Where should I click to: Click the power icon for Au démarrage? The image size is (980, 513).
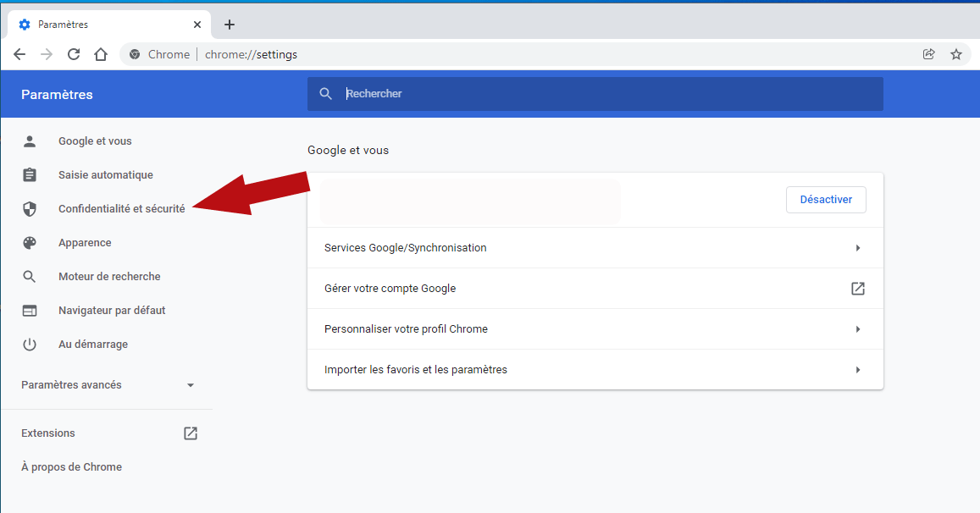tap(30, 345)
